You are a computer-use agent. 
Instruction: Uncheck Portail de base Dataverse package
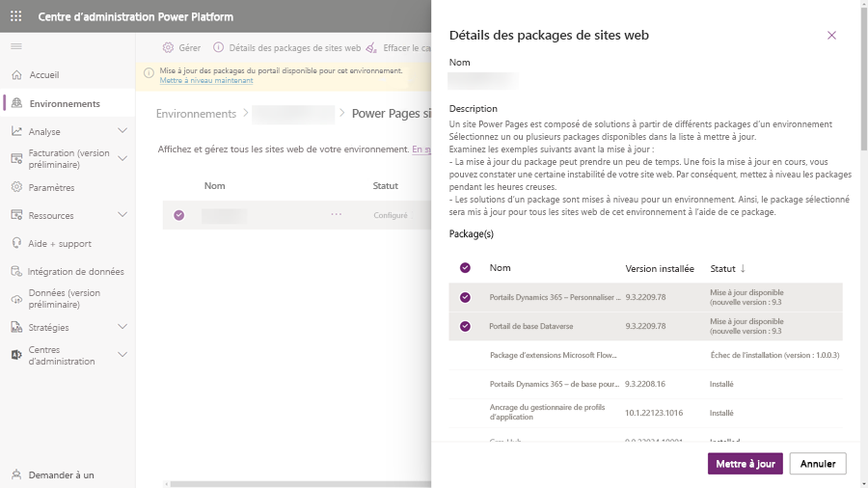(465, 326)
